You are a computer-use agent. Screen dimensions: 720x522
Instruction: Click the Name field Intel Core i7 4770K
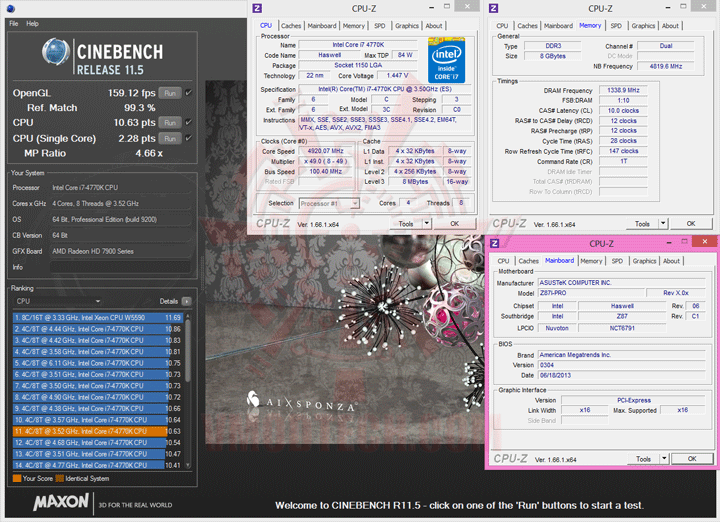pos(358,45)
